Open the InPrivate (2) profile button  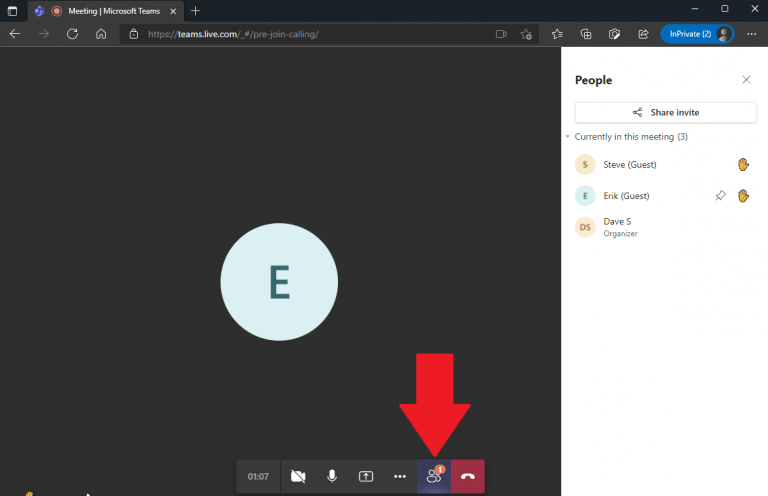(697, 34)
